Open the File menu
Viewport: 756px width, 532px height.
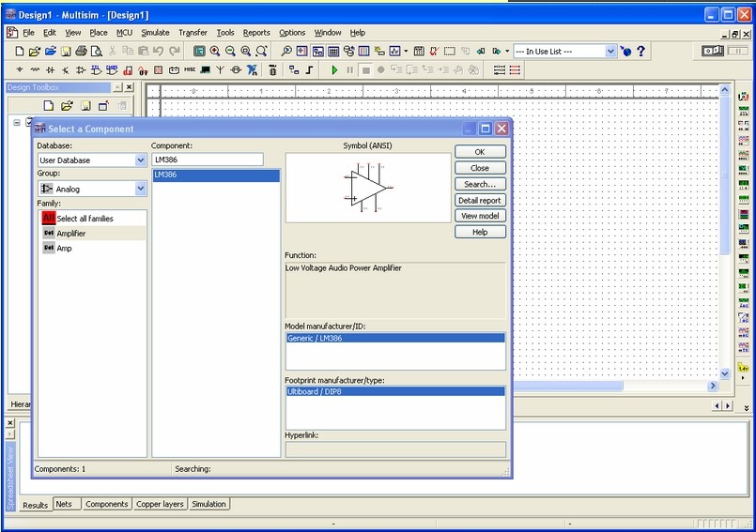[x=28, y=33]
